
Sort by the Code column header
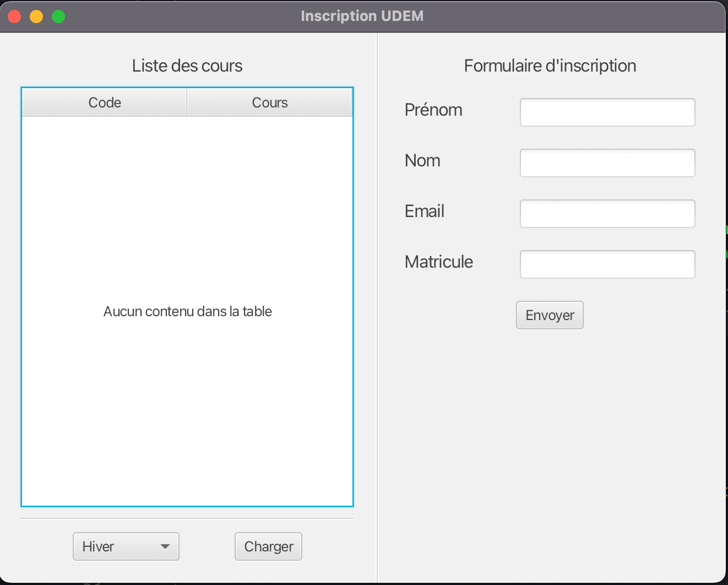(105, 102)
